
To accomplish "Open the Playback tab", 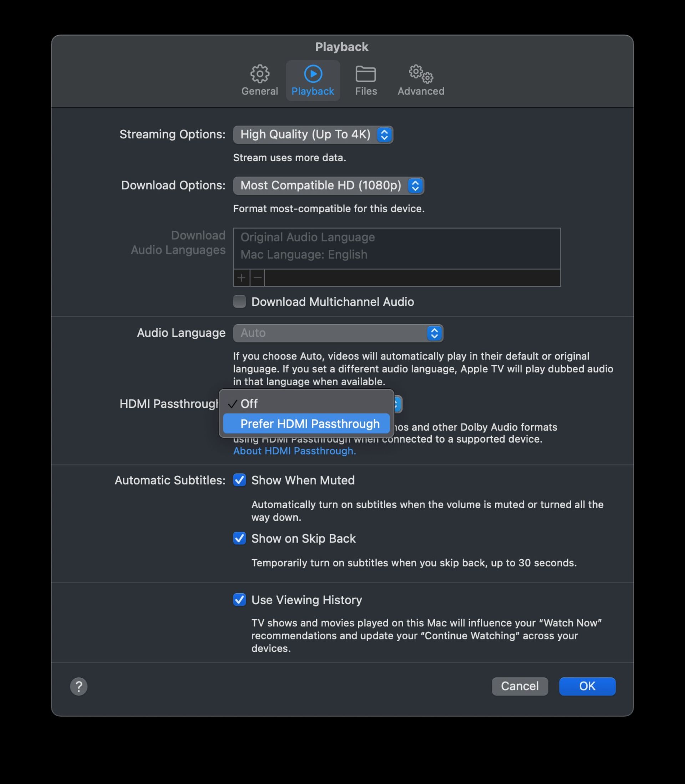I will click(314, 79).
